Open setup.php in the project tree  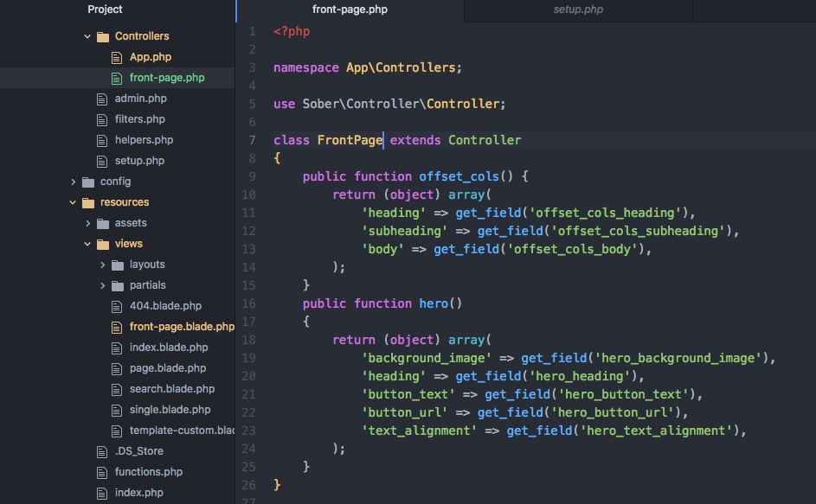tap(139, 161)
